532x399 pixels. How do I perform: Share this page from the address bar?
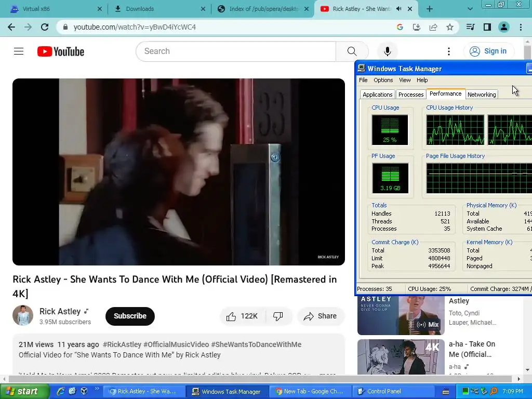tap(433, 27)
